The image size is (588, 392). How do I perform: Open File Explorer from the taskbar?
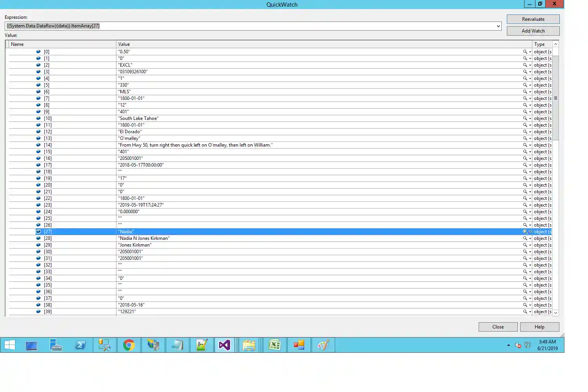(x=249, y=345)
